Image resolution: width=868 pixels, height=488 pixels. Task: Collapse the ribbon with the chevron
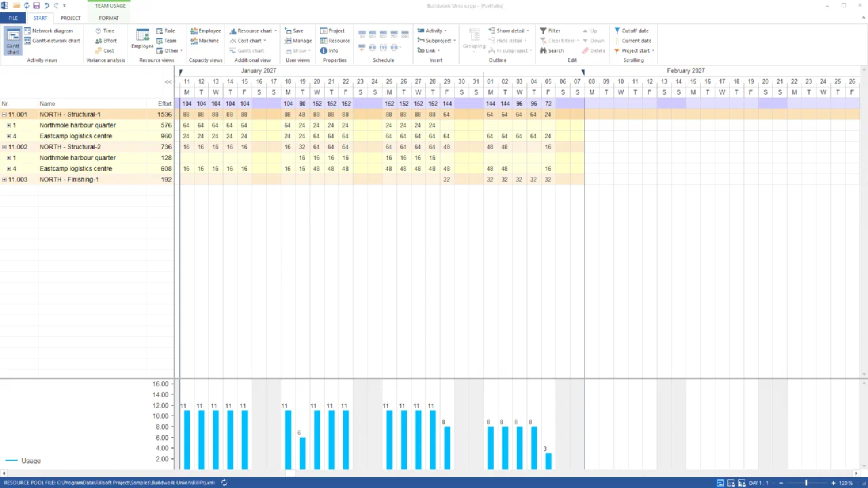coord(862,18)
